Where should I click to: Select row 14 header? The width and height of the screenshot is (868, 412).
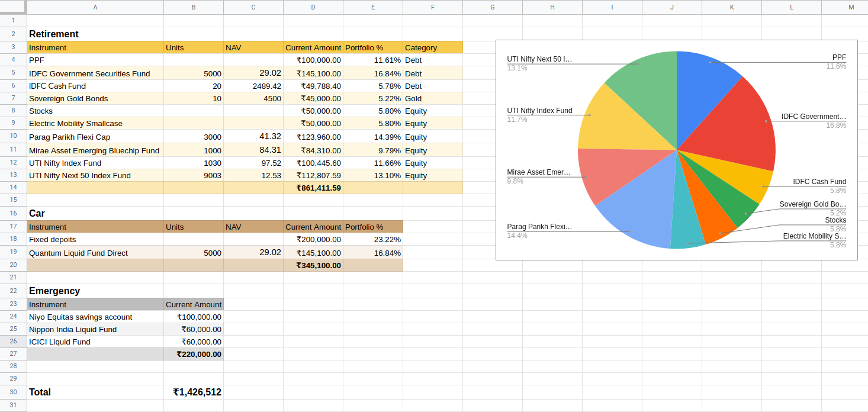click(x=13, y=187)
